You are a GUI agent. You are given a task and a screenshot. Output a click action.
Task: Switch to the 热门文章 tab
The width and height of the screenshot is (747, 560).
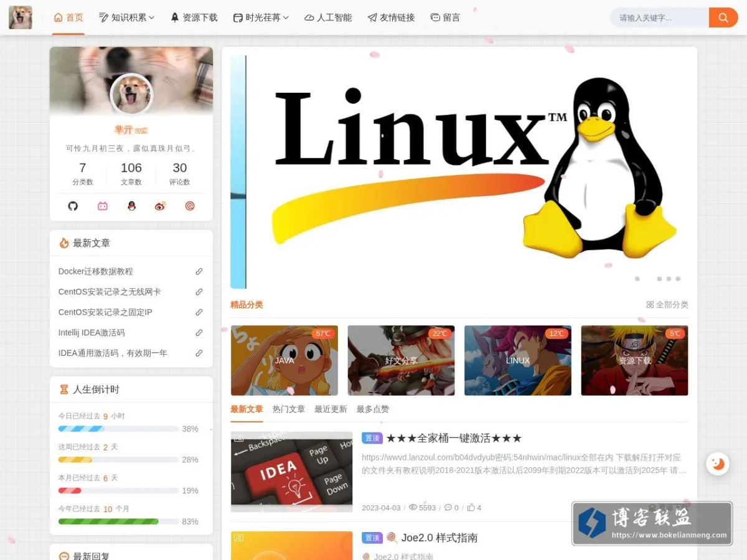pos(289,409)
